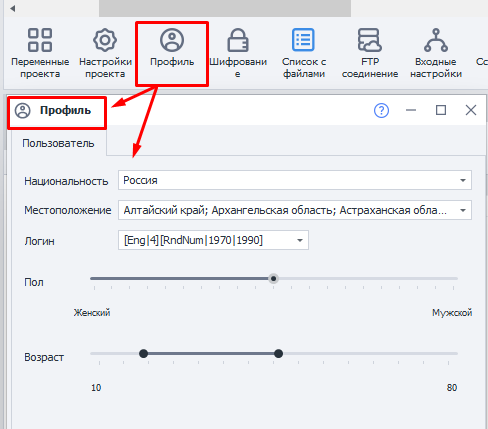Click the horizontal scrollbar thumb at top
The height and width of the screenshot is (429, 488).
(x=225, y=8)
